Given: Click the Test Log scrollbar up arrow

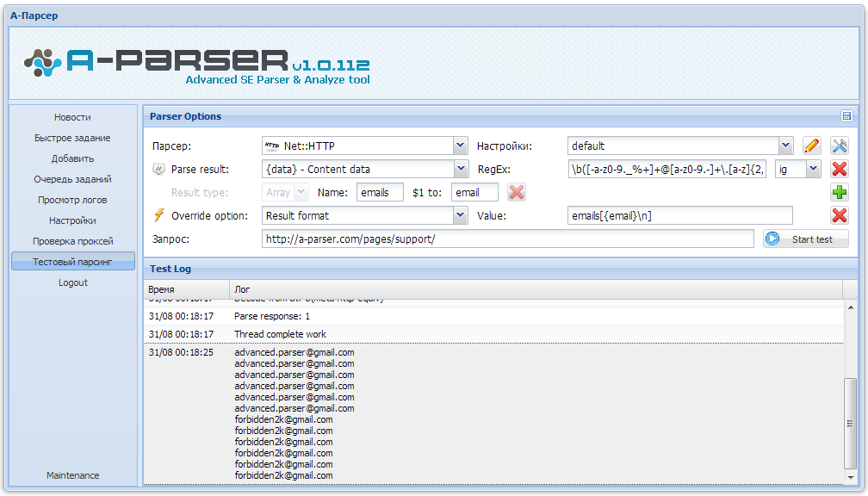Looking at the screenshot, I should point(850,307).
